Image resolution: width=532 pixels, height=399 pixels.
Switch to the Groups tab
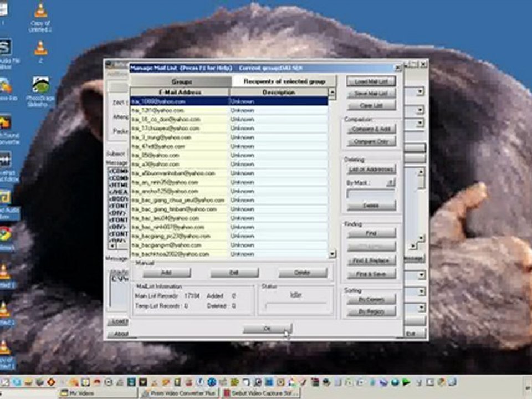(x=182, y=81)
